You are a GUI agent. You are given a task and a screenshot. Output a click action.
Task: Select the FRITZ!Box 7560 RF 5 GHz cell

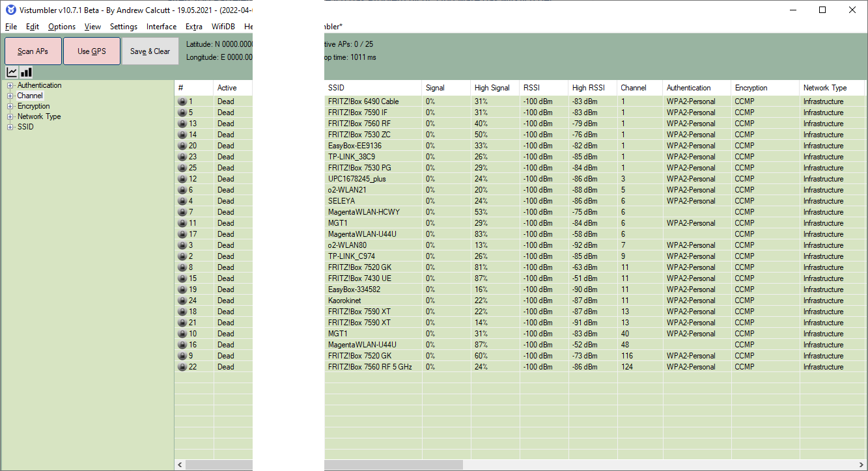click(x=373, y=367)
